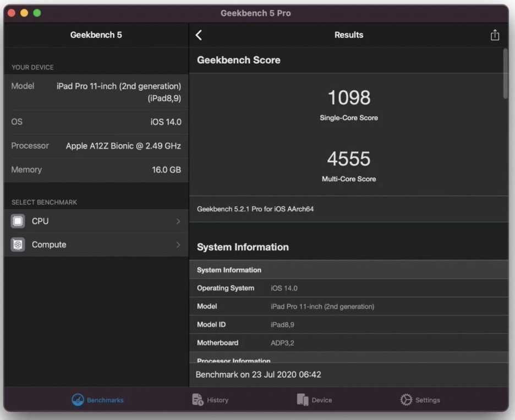
Task: Click the 1098 single-core score
Action: click(x=349, y=97)
